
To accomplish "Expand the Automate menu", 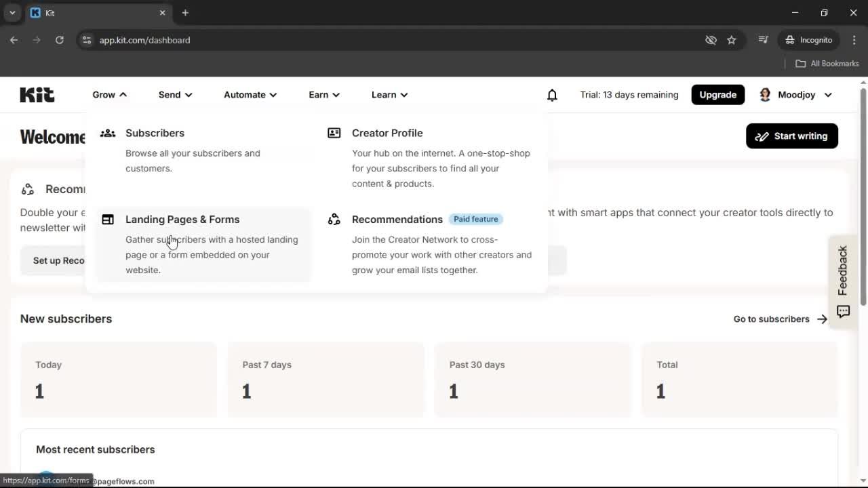I will coord(250,95).
